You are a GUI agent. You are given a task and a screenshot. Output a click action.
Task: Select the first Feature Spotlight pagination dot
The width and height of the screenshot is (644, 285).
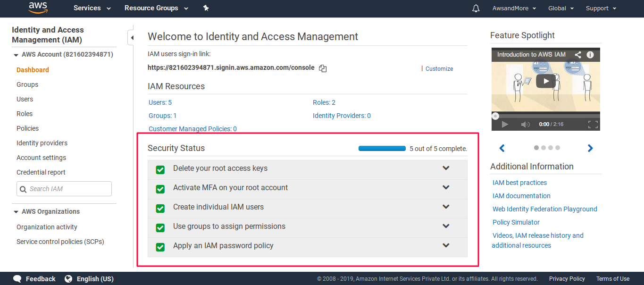coord(536,148)
